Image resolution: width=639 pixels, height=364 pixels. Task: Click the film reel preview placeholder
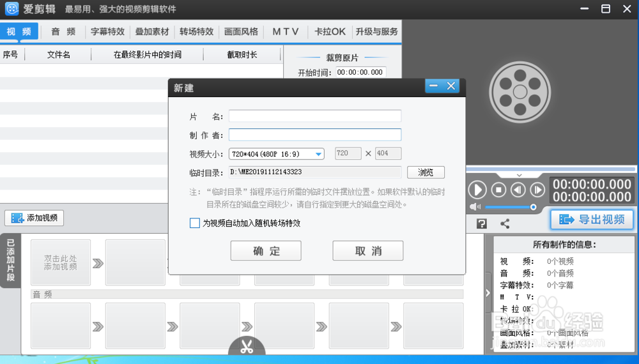[520, 92]
